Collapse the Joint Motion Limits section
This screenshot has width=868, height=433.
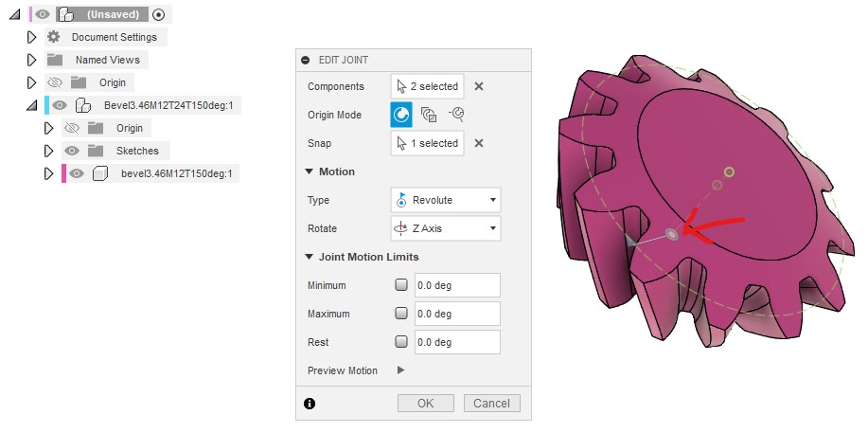(x=310, y=257)
